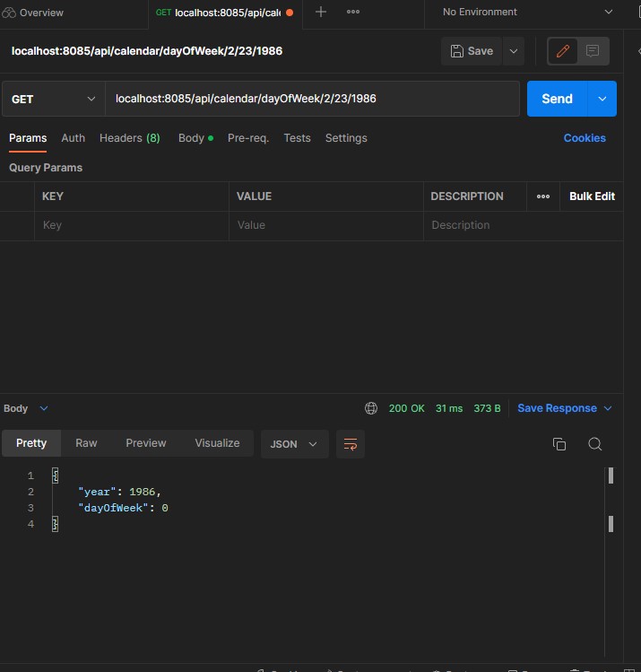
Task: Click line number 3 in response
Action: pos(30,509)
